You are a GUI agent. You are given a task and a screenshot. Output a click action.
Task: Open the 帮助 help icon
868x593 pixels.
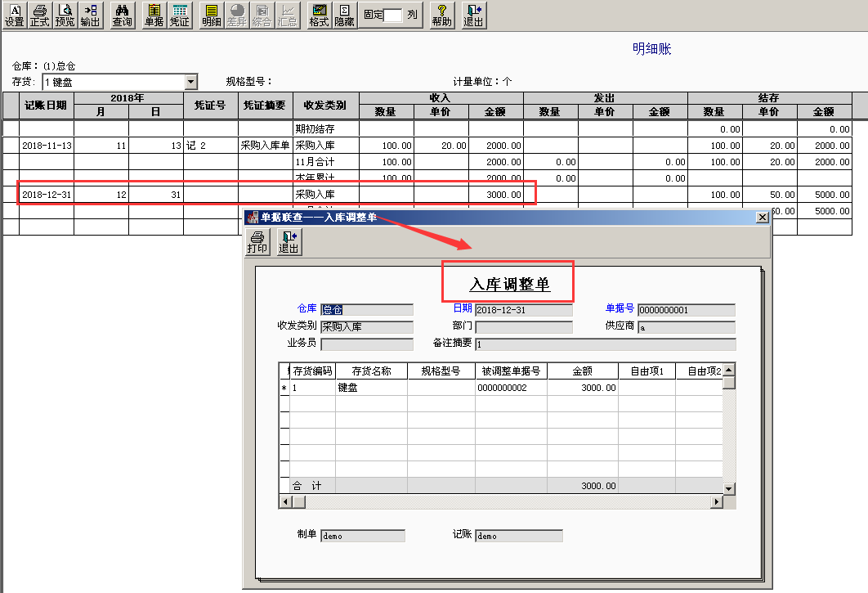pos(442,15)
